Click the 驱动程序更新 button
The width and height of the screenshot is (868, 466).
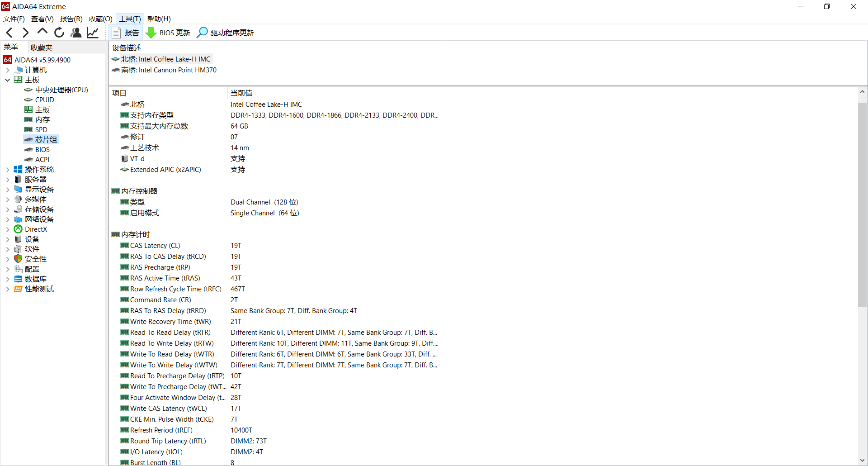[226, 33]
